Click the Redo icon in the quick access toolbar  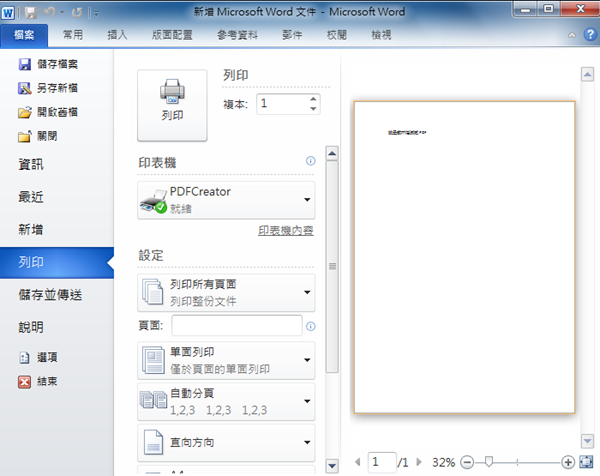(77, 13)
